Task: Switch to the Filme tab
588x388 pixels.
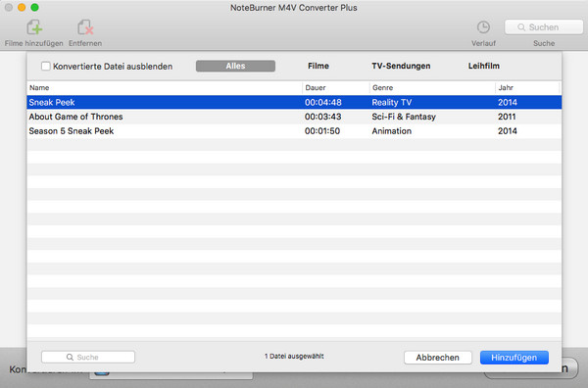Action: tap(318, 66)
